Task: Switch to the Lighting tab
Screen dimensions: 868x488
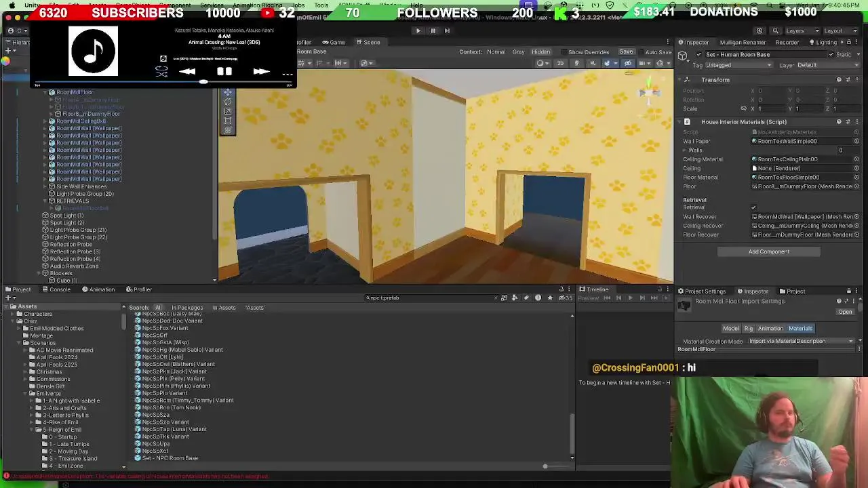Action: pyautogui.click(x=823, y=42)
